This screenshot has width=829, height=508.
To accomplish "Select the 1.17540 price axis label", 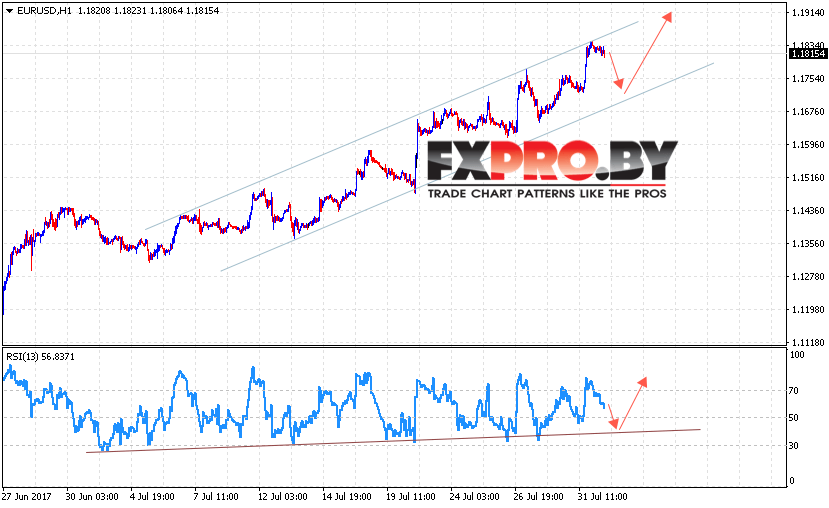I will coord(808,79).
